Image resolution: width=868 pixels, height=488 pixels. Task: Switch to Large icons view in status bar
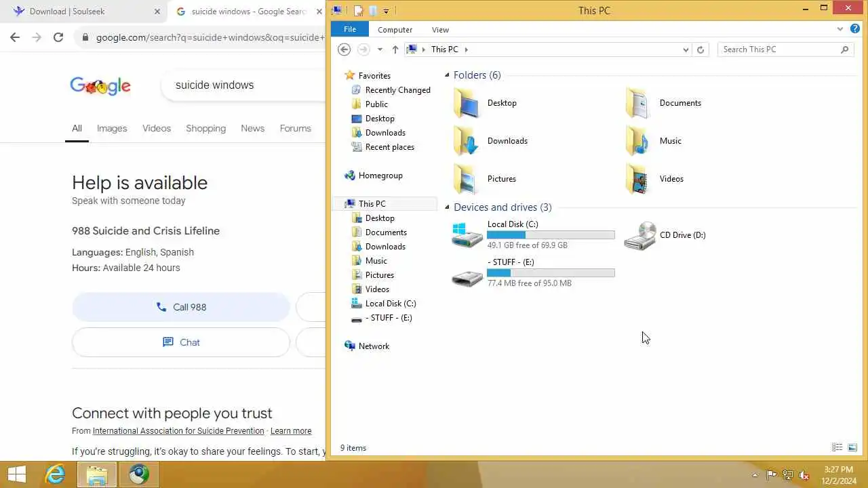(x=852, y=447)
